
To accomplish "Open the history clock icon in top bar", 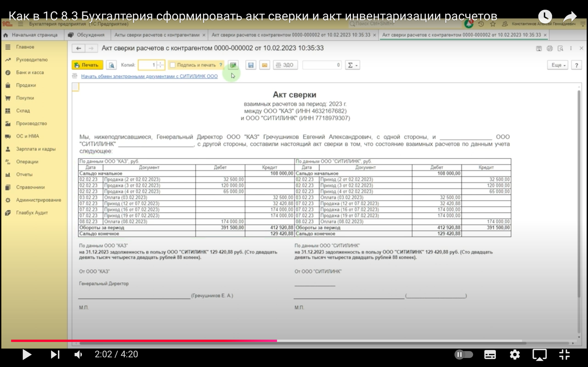I will pos(481,24).
